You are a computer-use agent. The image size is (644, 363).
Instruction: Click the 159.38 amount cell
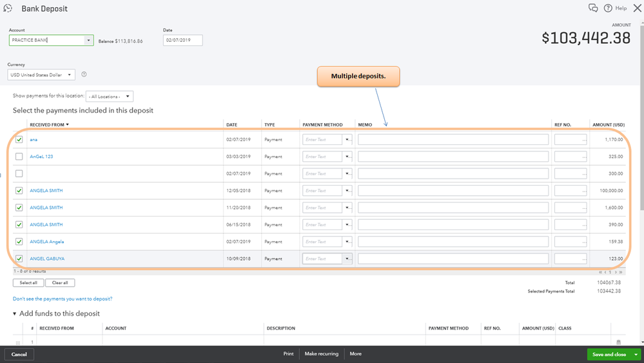coord(616,241)
